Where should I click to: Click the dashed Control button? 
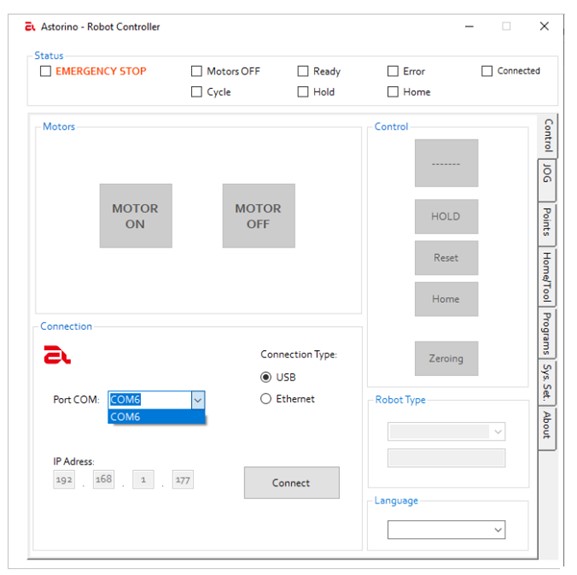446,163
